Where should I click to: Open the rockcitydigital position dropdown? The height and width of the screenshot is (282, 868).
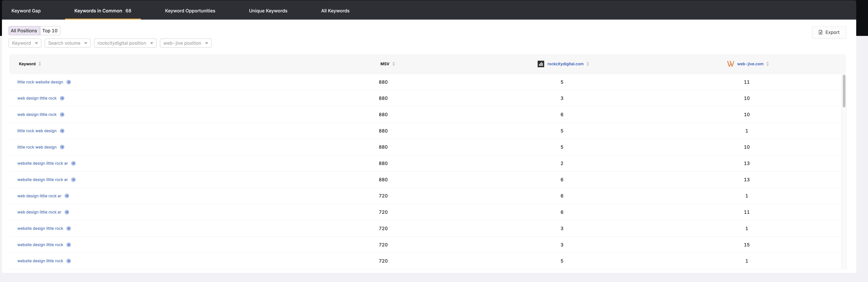click(125, 43)
